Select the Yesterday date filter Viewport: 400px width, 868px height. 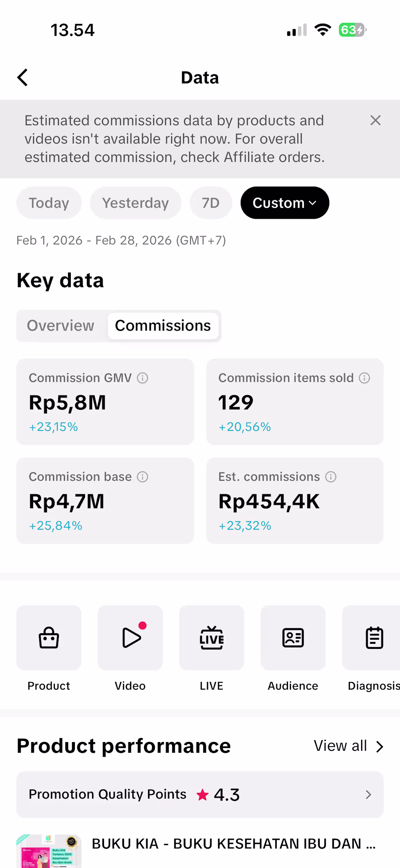(x=136, y=203)
